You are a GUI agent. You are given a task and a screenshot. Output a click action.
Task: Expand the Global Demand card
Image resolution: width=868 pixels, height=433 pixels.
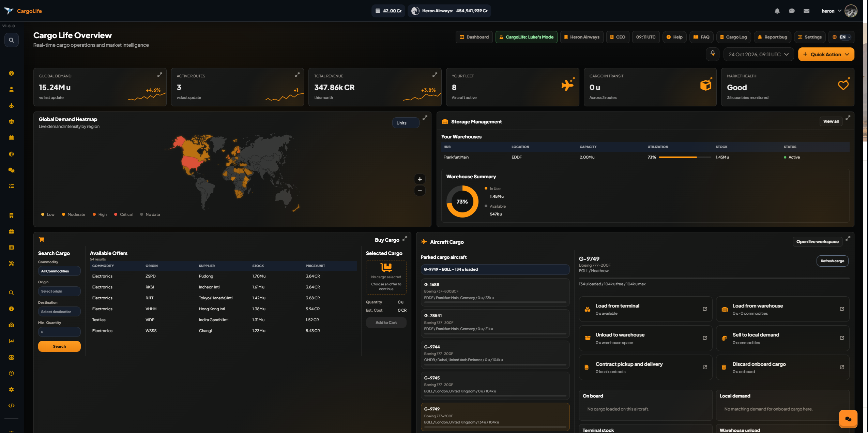(x=159, y=75)
